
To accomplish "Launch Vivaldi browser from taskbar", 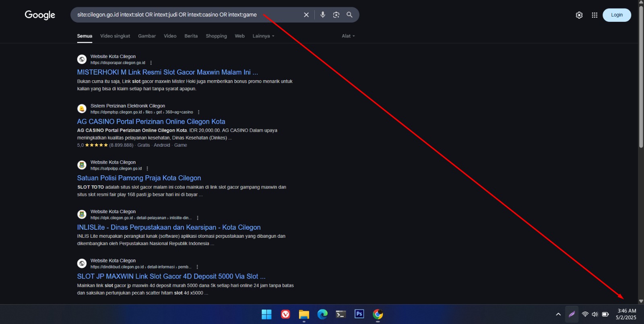I will 285,314.
